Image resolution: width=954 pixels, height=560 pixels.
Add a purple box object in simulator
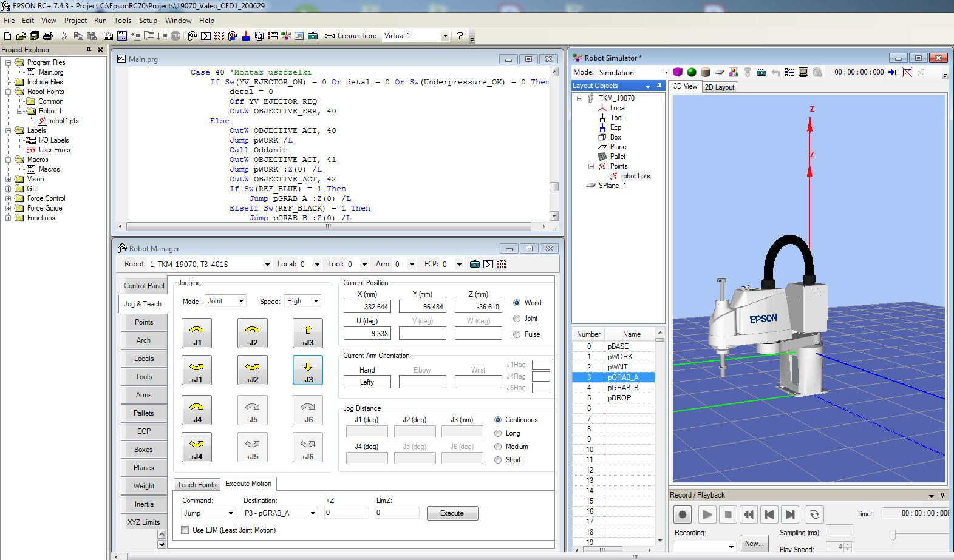(678, 72)
